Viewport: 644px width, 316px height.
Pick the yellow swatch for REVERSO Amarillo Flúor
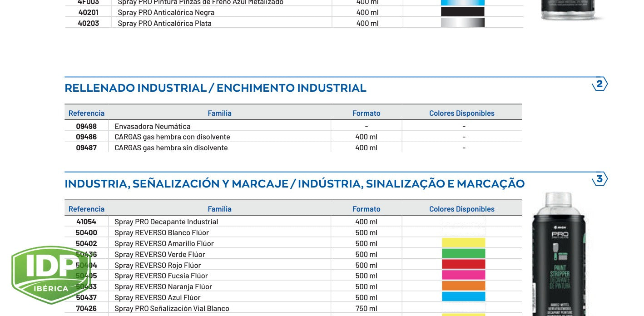pyautogui.click(x=464, y=243)
